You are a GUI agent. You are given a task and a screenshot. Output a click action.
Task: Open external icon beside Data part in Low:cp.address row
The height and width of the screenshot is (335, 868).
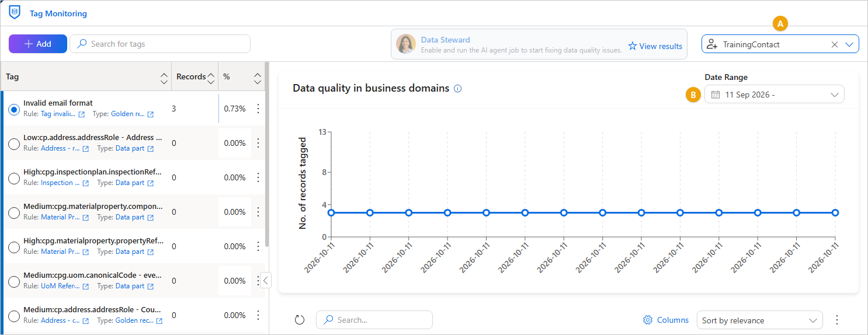151,149
